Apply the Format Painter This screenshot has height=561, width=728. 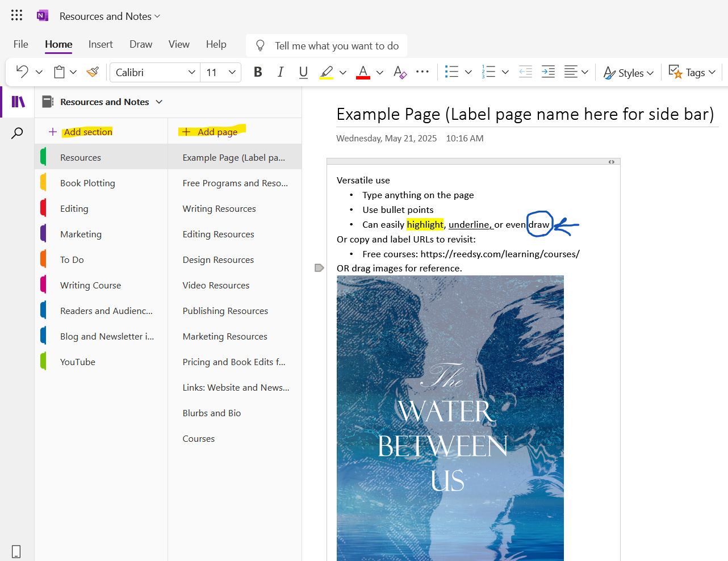pos(93,72)
